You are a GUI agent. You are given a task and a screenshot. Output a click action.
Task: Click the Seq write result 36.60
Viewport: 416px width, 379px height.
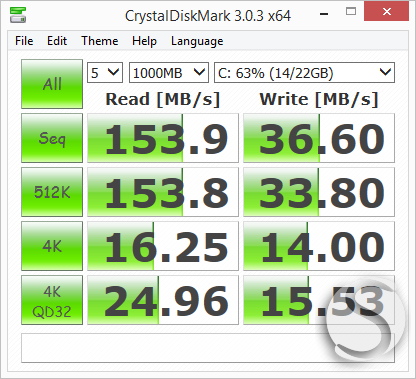pos(319,138)
